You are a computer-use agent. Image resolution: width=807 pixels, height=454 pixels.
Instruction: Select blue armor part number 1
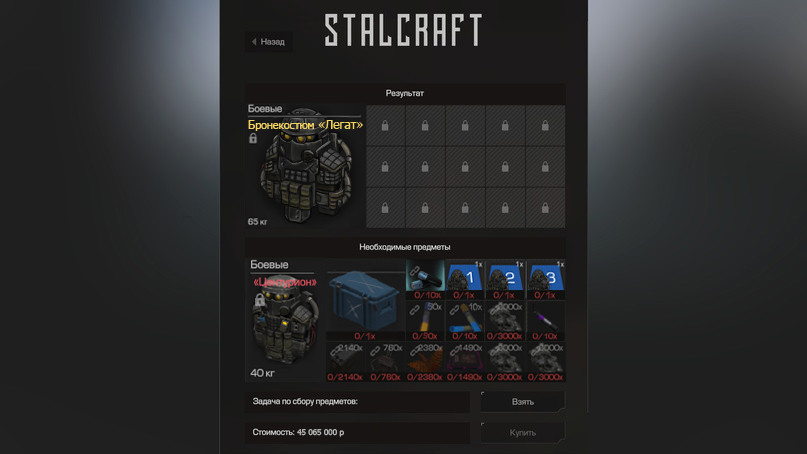[x=464, y=280]
